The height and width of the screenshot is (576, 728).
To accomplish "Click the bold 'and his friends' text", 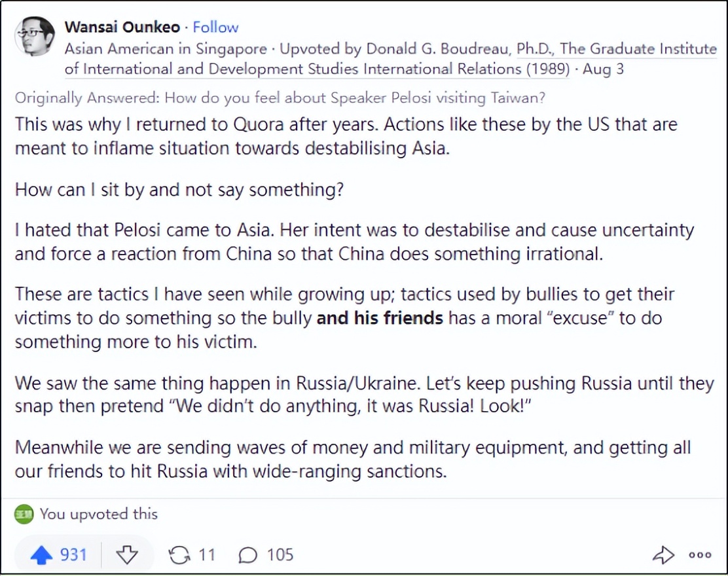I will click(x=380, y=319).
